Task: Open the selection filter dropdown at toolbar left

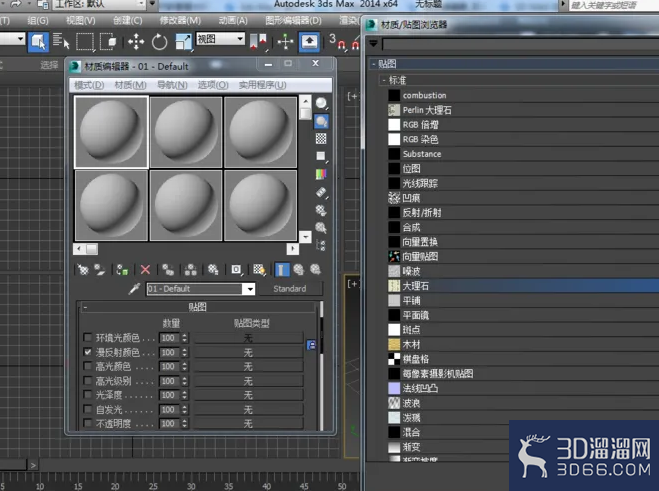Action: 20,39
